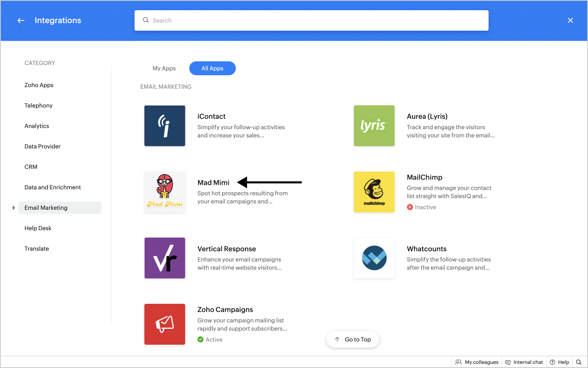This screenshot has width=588, height=368.
Task: Choose Data Provider category
Action: coord(42,146)
